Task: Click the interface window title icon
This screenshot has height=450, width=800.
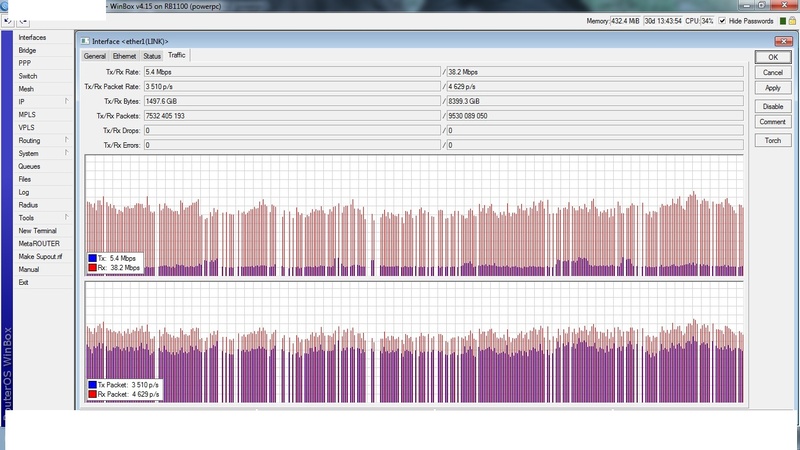Action: pos(85,41)
